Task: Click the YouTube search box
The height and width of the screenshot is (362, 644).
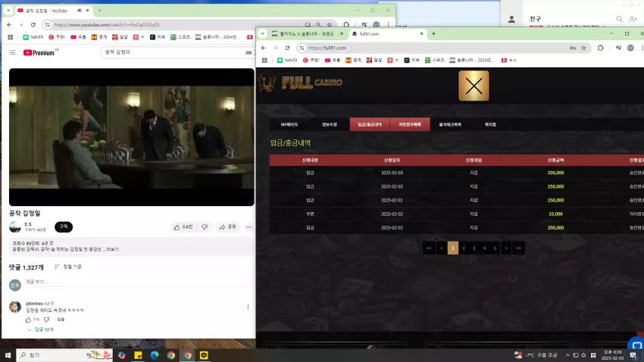Action: [x=173, y=52]
